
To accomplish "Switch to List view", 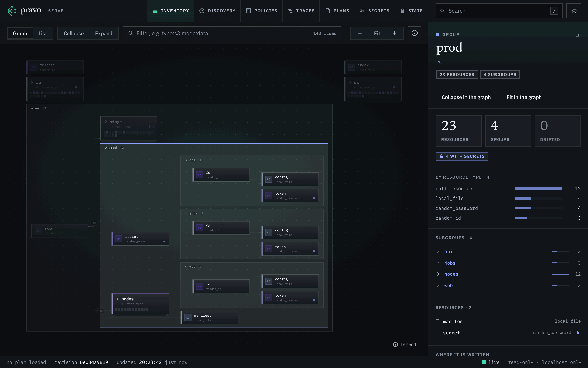I will (42, 33).
